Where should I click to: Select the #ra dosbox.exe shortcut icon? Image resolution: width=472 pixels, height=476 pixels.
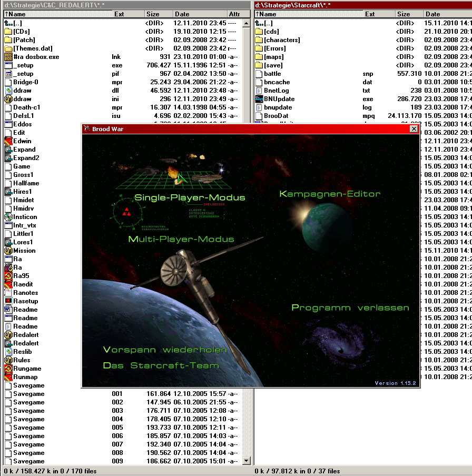point(8,57)
